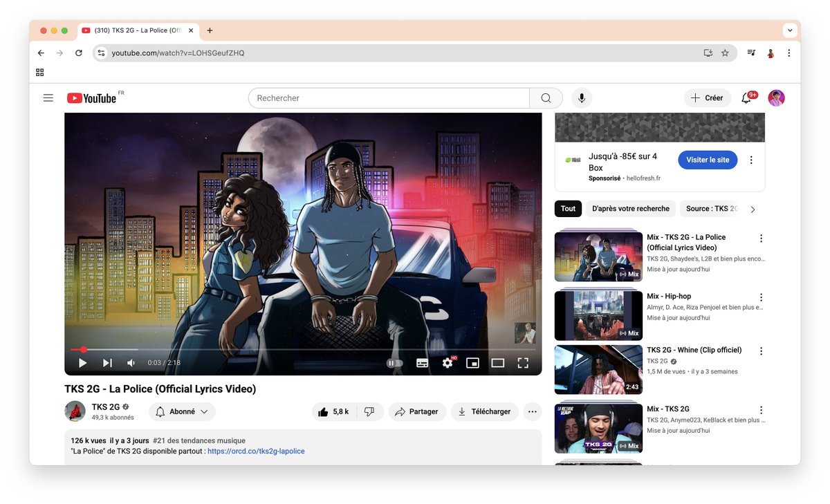830x504 pixels.
Task: Open the TKS 2G channel name
Action: pos(106,407)
